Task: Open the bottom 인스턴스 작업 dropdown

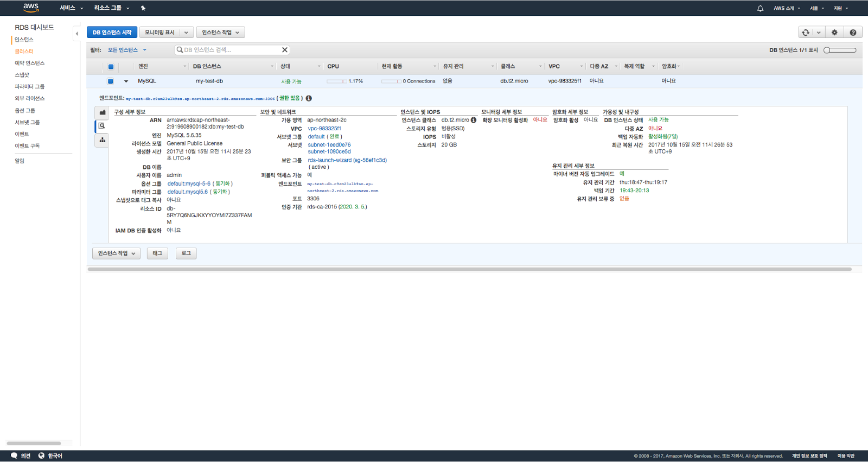Action: click(117, 254)
